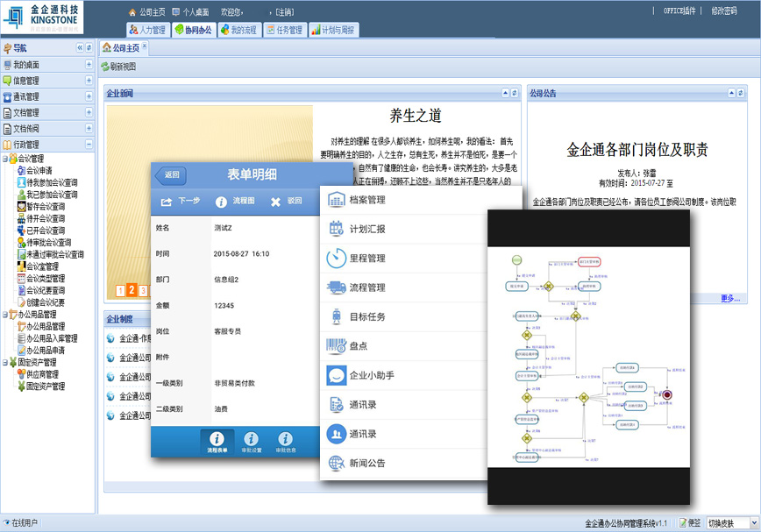Click the 刷新视图 refresh icon
This screenshot has width=761, height=532.
click(105, 67)
